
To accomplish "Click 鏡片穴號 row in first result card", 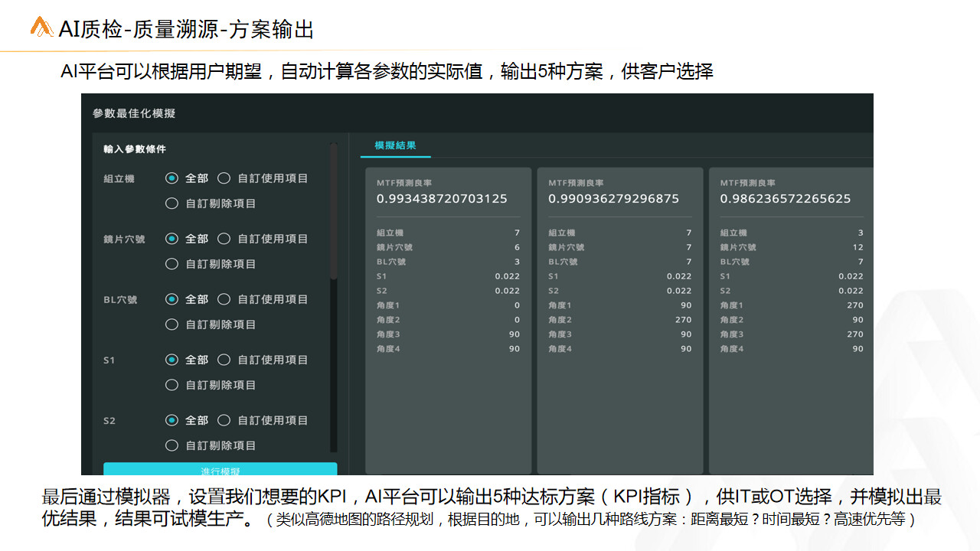I will [x=448, y=247].
